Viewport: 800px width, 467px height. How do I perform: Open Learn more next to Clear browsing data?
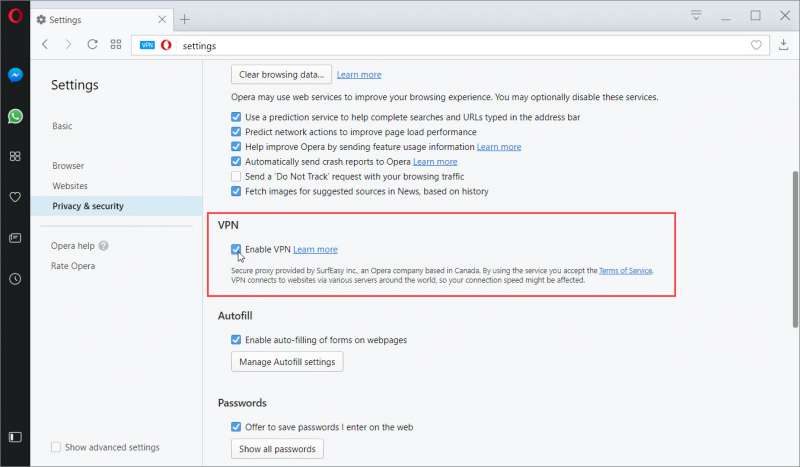tap(359, 75)
